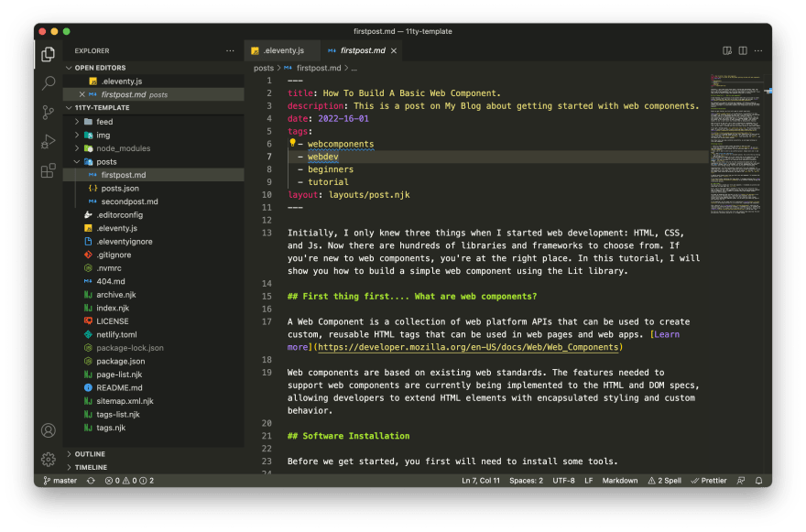The image size is (806, 532).
Task: Click Ln 7, Col 11 cursor position
Action: (481, 481)
